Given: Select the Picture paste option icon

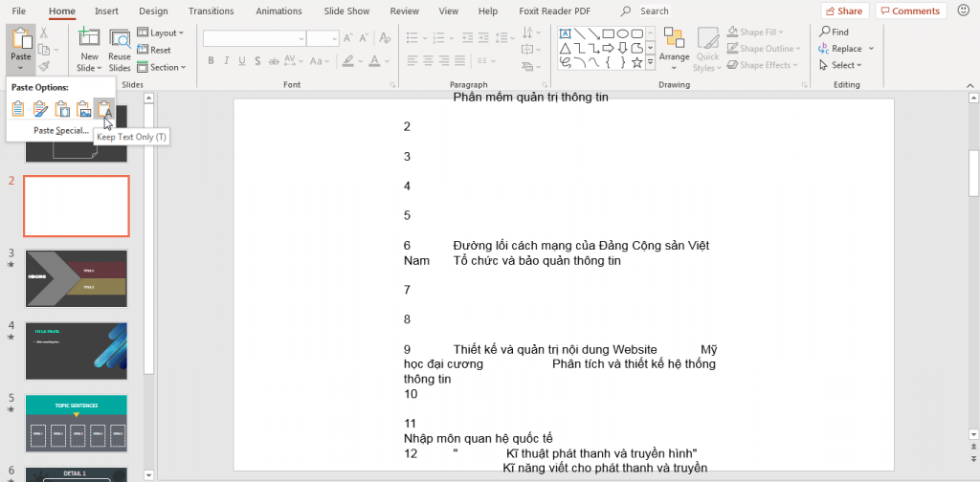Looking at the screenshot, I should coord(84,109).
